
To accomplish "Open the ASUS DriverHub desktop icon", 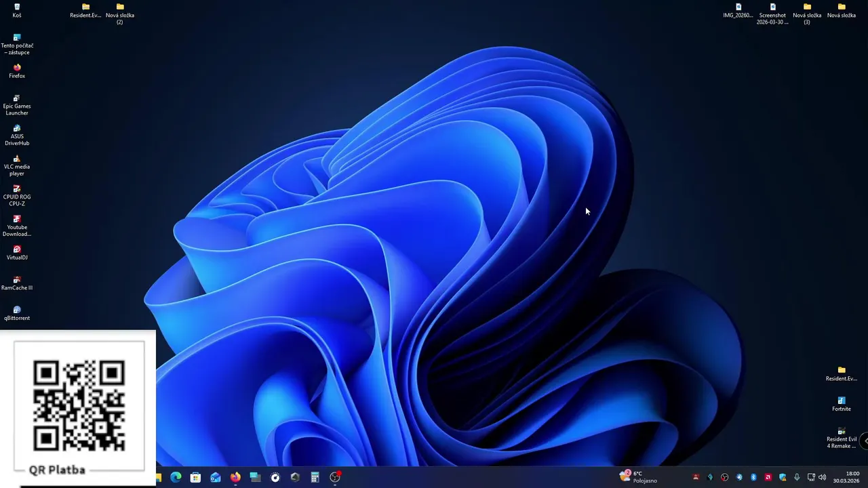I will tap(17, 135).
